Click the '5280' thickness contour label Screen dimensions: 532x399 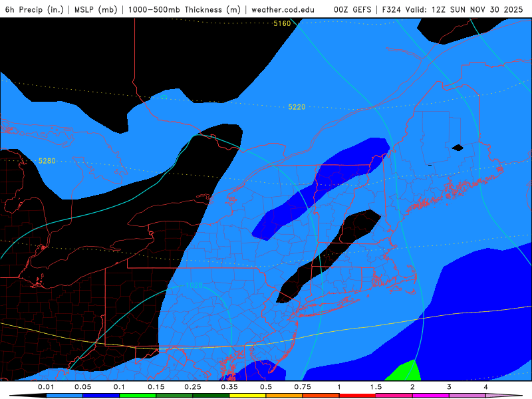(47, 161)
